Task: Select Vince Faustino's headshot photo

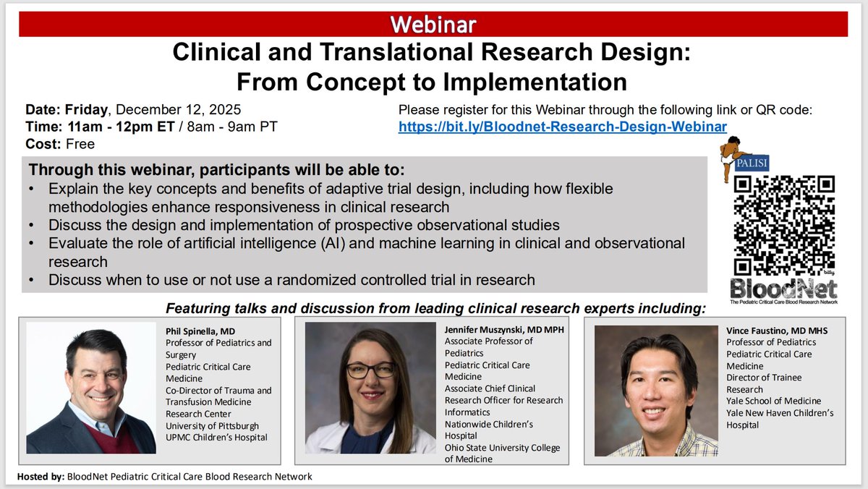Action: [658, 391]
